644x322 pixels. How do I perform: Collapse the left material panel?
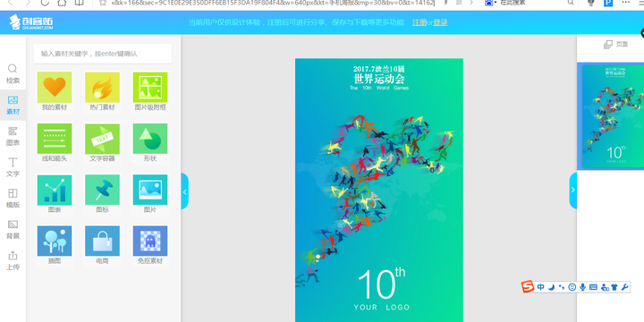click(185, 191)
